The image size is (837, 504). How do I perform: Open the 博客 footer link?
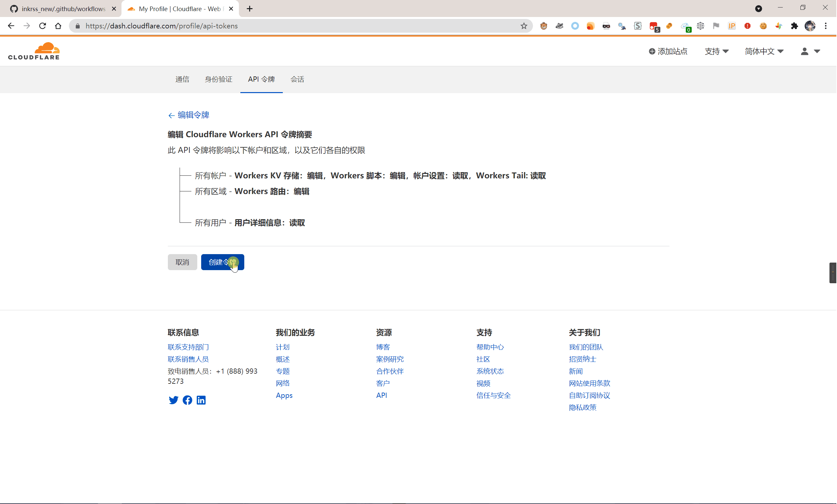[x=383, y=347]
